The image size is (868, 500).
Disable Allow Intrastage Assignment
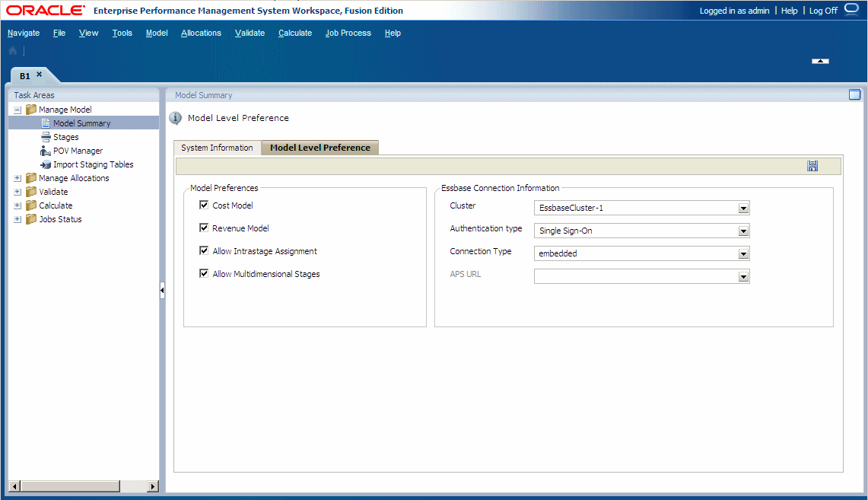(204, 250)
